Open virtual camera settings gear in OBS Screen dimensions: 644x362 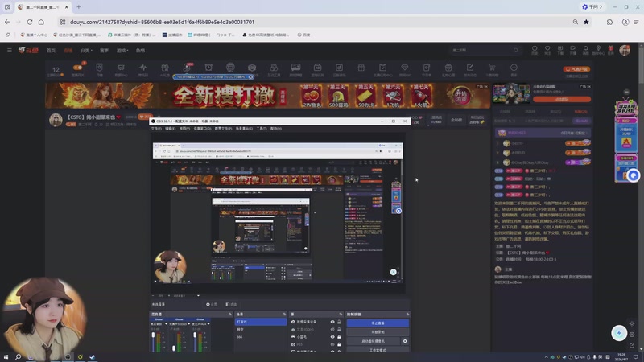point(405,341)
